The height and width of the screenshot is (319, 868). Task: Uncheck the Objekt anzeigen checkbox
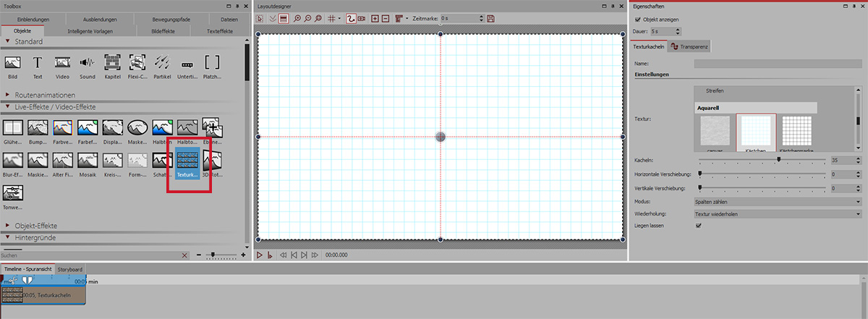637,20
